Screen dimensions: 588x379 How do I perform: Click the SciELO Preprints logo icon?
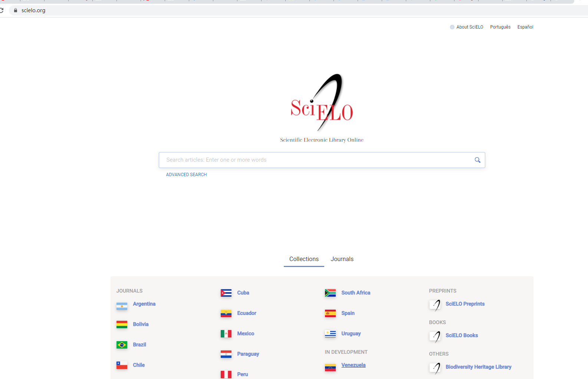pos(435,304)
